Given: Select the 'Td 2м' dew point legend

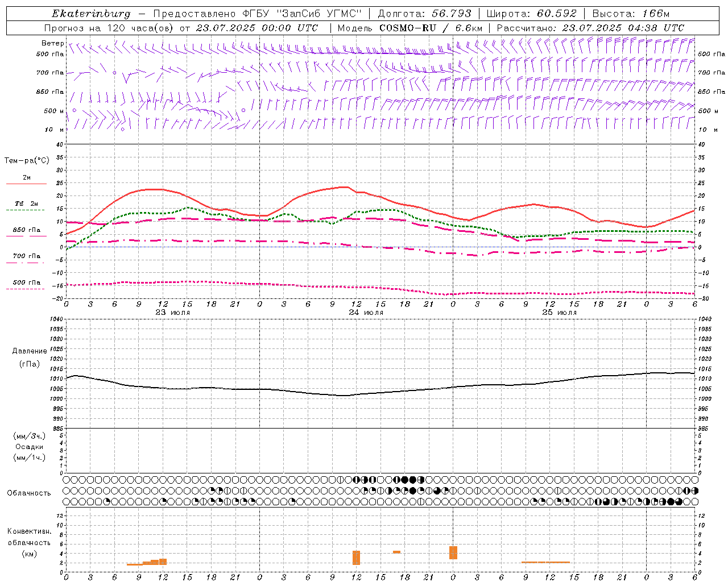Looking at the screenshot, I should [26, 203].
